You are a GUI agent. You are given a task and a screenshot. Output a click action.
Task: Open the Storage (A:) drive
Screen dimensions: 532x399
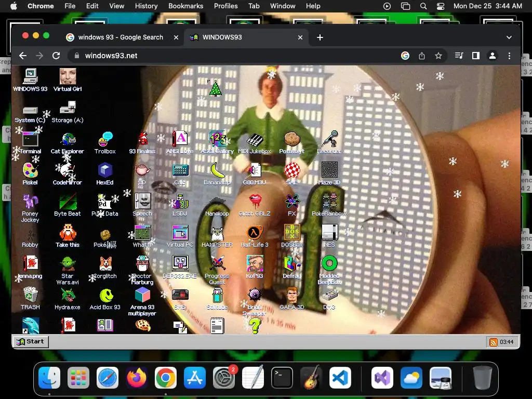pos(68,112)
